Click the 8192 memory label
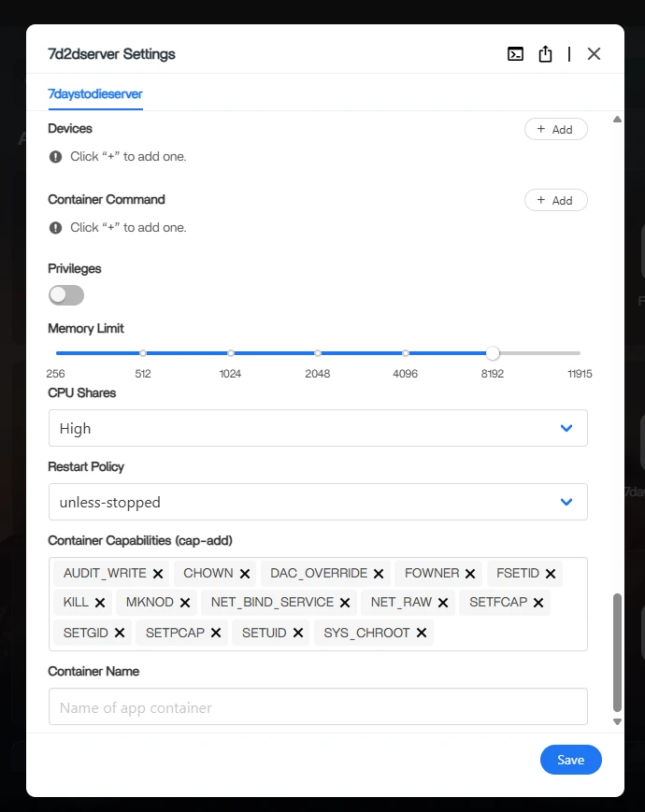This screenshot has width=645, height=812. pyautogui.click(x=493, y=374)
